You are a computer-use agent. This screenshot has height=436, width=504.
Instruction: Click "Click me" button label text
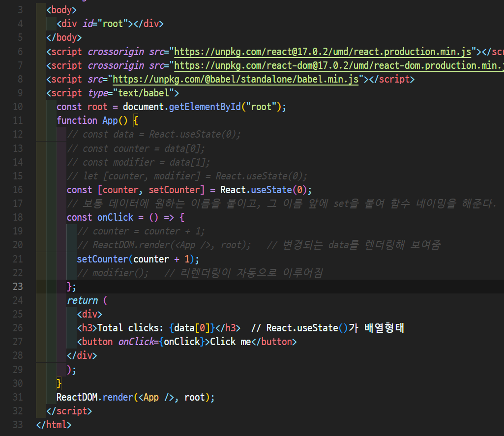[x=231, y=342]
